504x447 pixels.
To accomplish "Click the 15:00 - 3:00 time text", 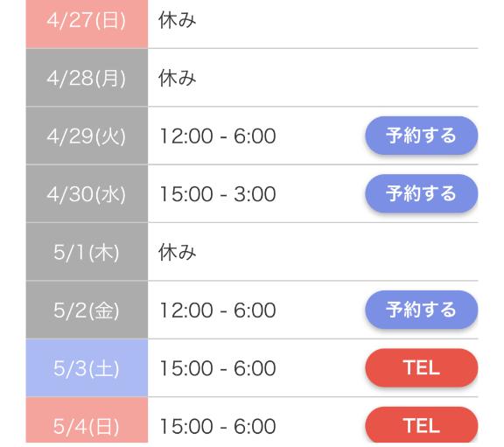I will click(218, 194).
